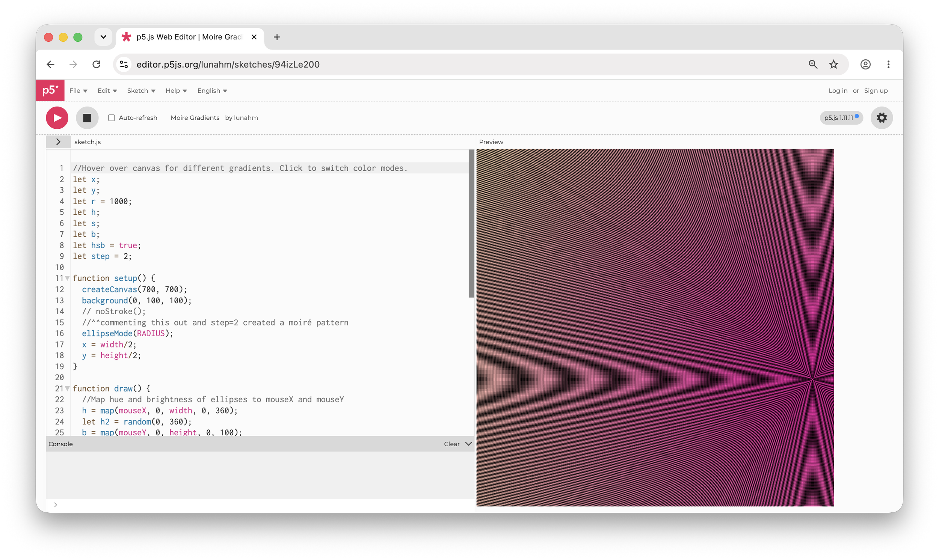939x560 pixels.
Task: Open a new browser tab
Action: [x=277, y=37]
